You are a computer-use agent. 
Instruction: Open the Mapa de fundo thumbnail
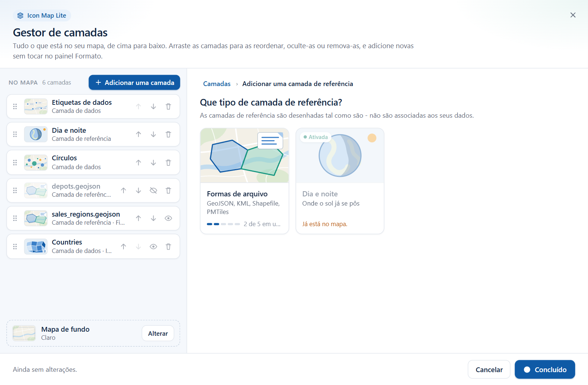tap(24, 334)
